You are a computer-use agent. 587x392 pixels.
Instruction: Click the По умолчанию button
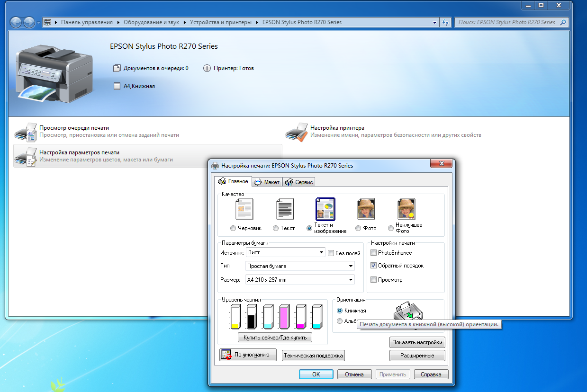pos(248,355)
